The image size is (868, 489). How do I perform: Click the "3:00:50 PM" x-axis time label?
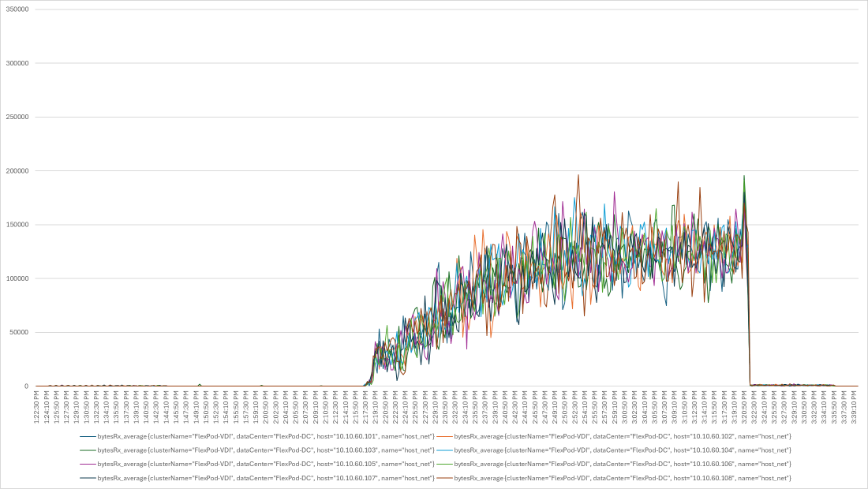coord(625,409)
